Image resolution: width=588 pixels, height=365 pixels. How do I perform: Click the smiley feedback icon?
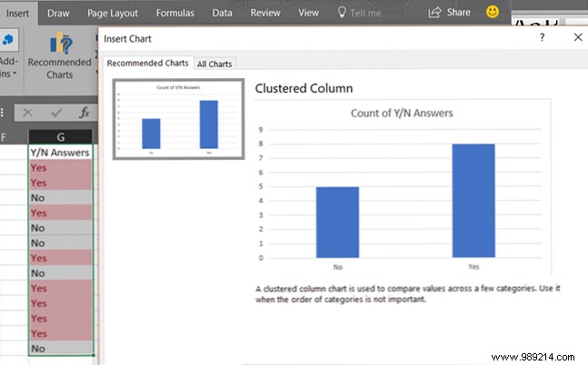point(493,12)
